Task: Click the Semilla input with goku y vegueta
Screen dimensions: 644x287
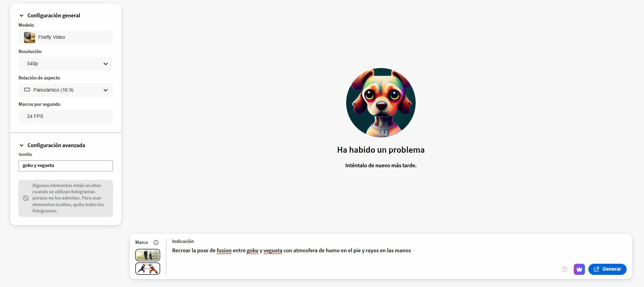Action: coord(66,166)
